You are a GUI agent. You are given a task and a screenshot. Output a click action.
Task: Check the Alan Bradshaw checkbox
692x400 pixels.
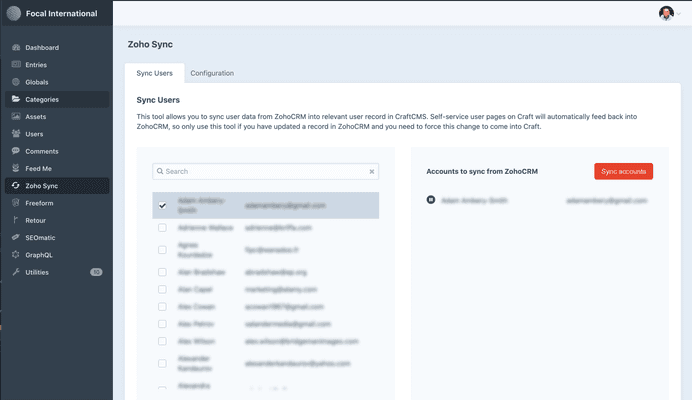pos(162,272)
